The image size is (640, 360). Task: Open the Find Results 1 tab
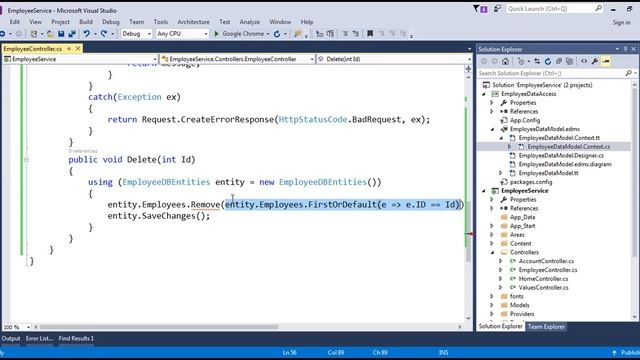[76, 338]
